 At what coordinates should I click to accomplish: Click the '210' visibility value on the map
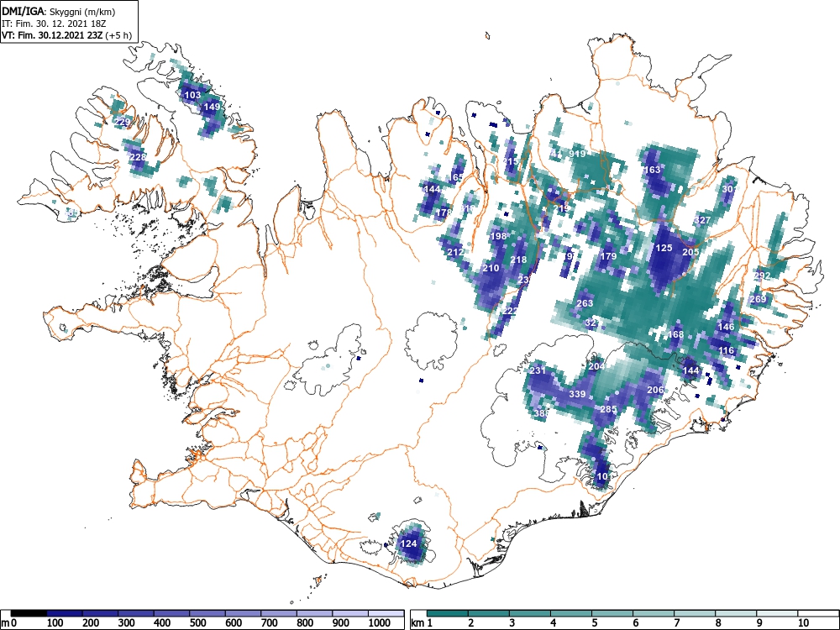tap(491, 269)
